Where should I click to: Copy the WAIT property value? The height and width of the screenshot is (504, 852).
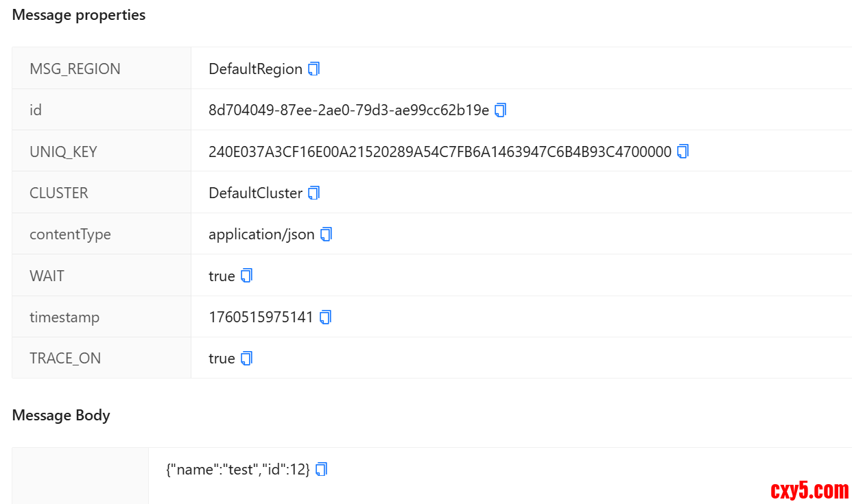(x=247, y=276)
